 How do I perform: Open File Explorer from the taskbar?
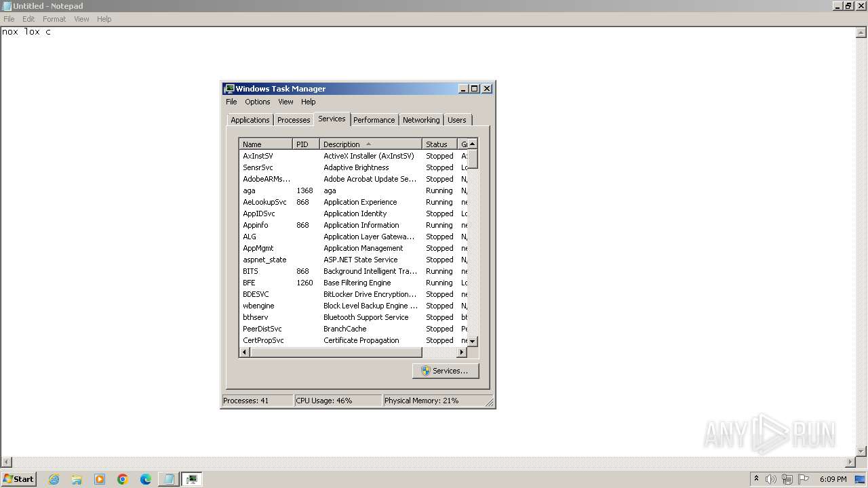pyautogui.click(x=77, y=479)
